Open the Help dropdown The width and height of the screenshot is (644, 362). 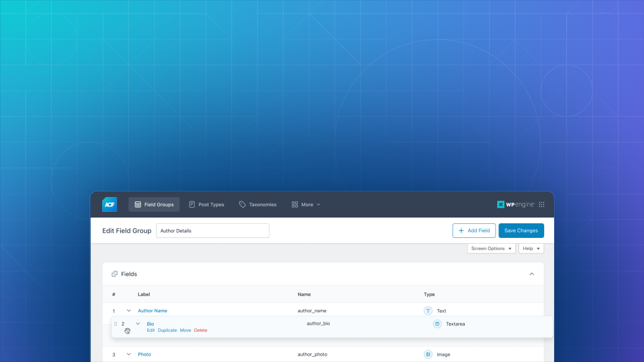pos(531,248)
